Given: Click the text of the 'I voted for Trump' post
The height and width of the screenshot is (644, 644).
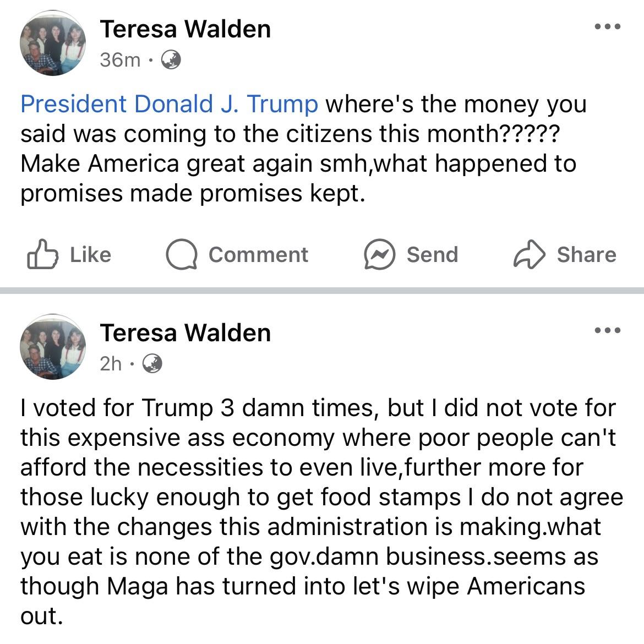Looking at the screenshot, I should pyautogui.click(x=321, y=512).
